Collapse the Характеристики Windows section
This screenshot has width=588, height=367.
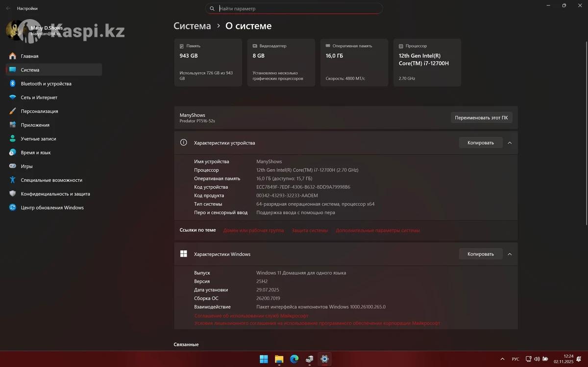[x=510, y=254]
